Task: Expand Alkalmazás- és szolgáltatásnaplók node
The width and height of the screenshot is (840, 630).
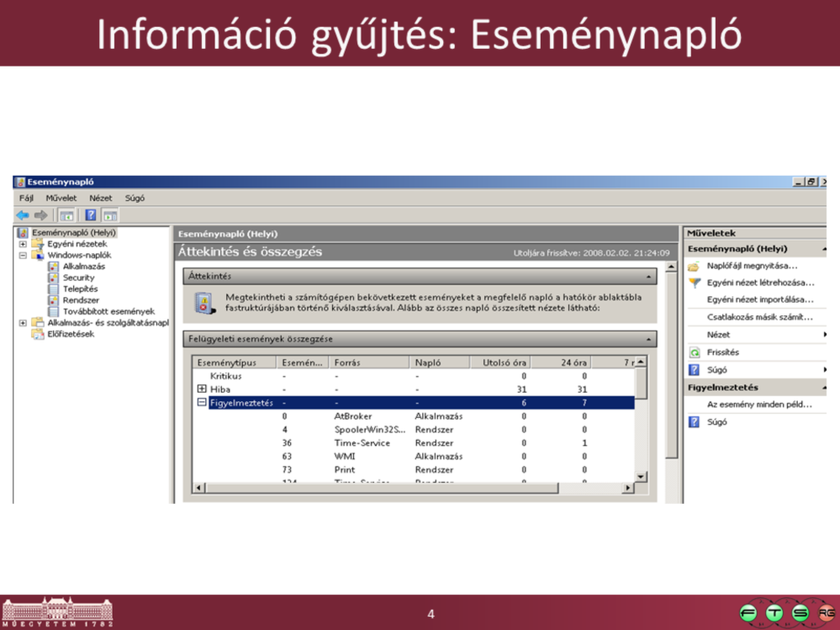Action: 23,322
